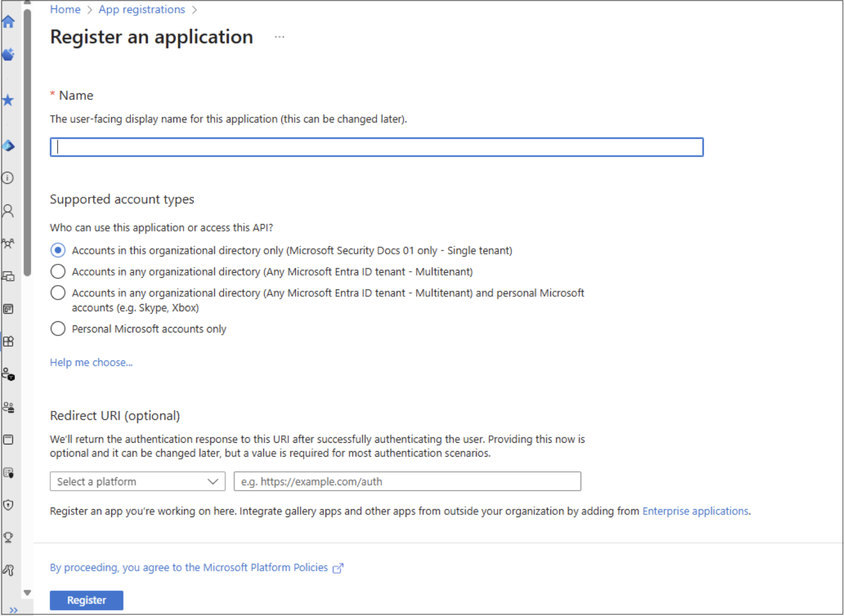Select Personal Microsoft accounts only
Image resolution: width=844 pixels, height=616 pixels.
(58, 328)
